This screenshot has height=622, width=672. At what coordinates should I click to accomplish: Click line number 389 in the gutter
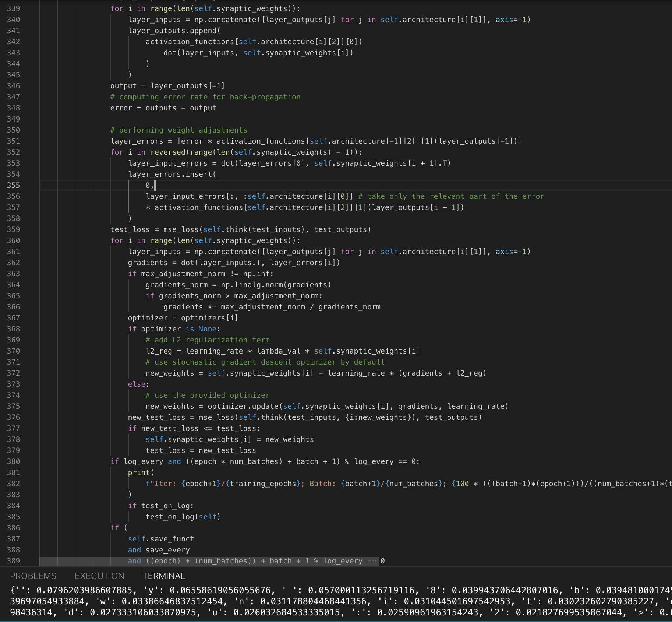[x=13, y=561]
